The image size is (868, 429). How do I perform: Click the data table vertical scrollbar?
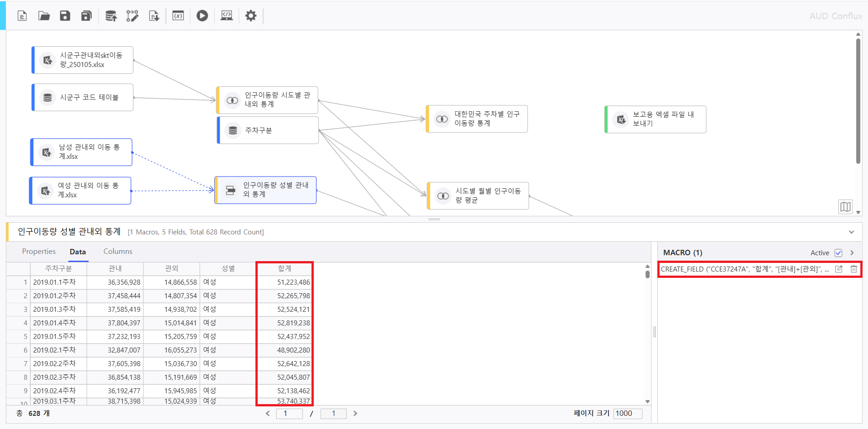click(x=647, y=274)
